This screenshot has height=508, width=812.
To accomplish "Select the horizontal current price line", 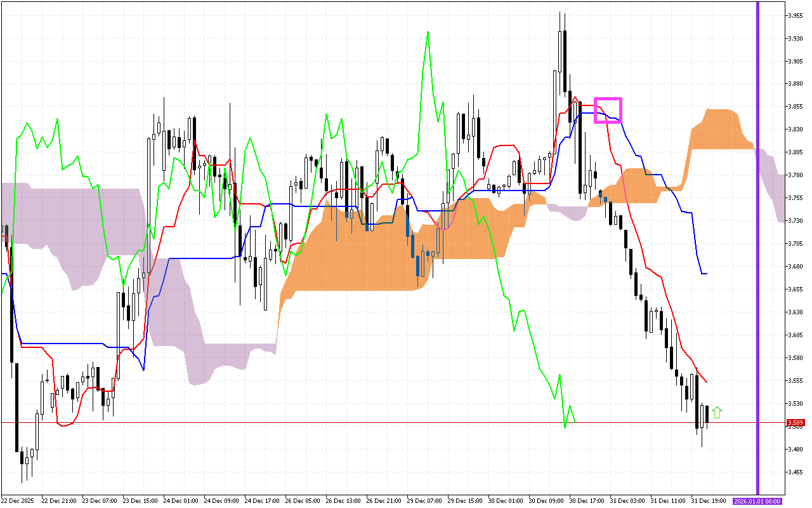I will [381, 423].
